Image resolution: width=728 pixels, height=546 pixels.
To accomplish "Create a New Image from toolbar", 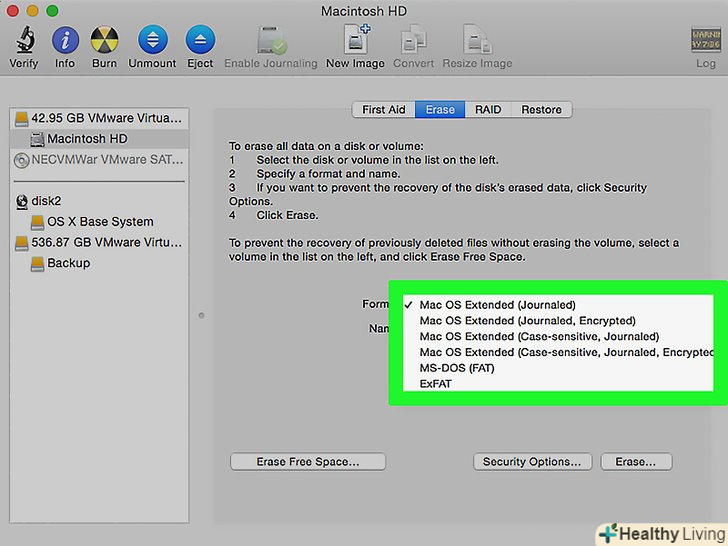I will pyautogui.click(x=357, y=39).
